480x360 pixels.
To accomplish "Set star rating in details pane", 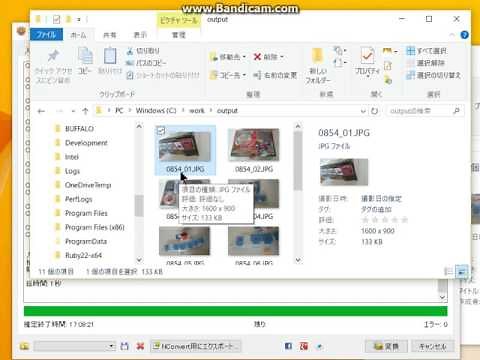I will pyautogui.click(x=385, y=220).
